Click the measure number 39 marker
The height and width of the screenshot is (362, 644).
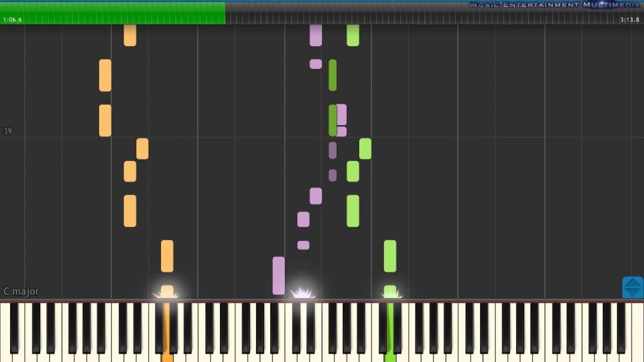tap(8, 131)
